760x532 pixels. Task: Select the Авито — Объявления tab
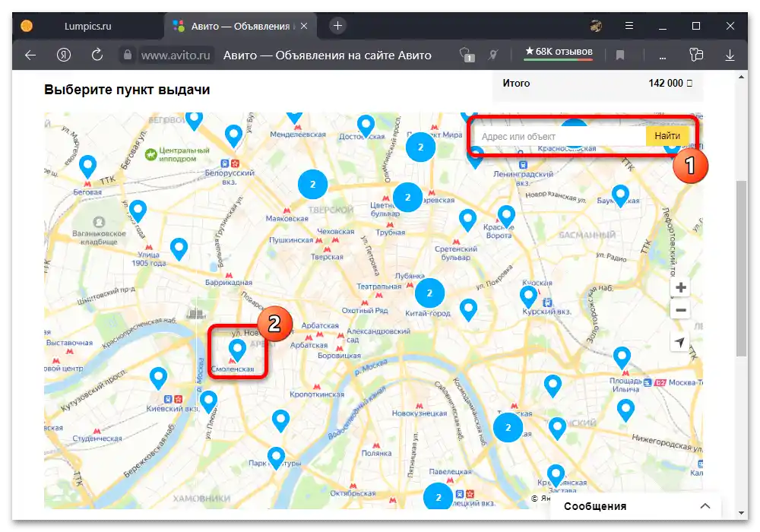tap(240, 26)
